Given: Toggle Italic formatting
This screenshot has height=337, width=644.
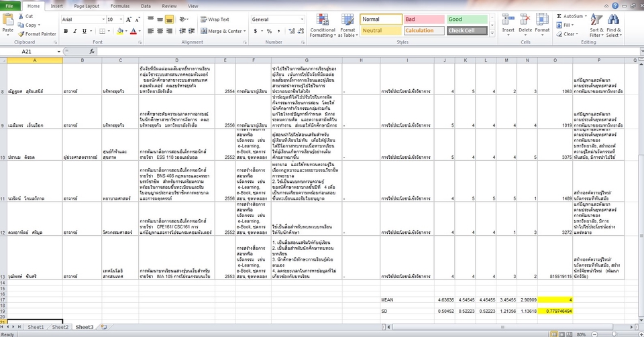Looking at the screenshot, I should click(74, 31).
